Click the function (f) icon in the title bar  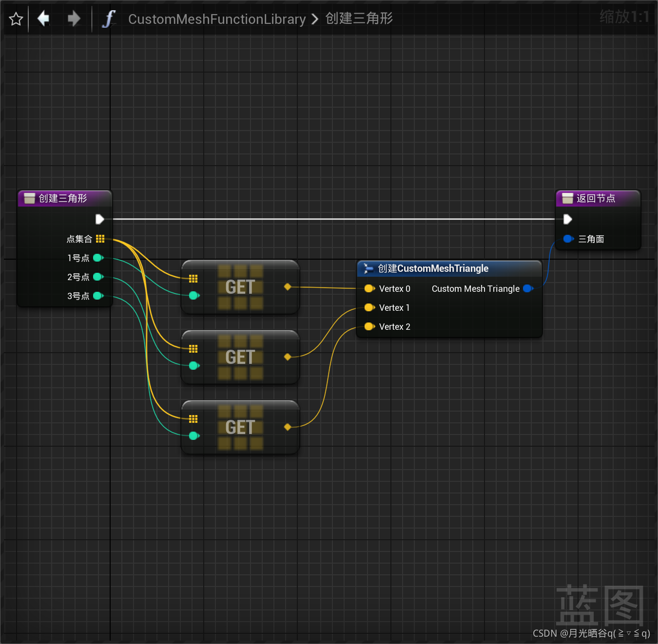coord(108,19)
